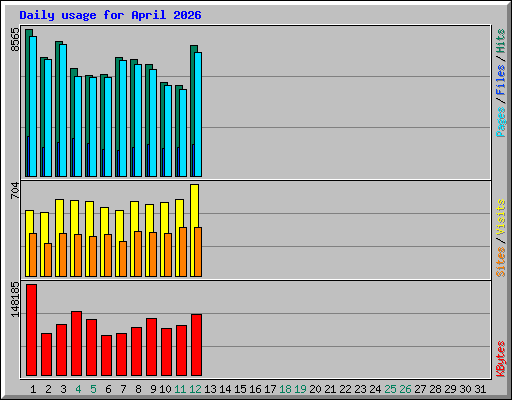Click day "27" on the x-axis
The image size is (512, 400).
[420, 389]
